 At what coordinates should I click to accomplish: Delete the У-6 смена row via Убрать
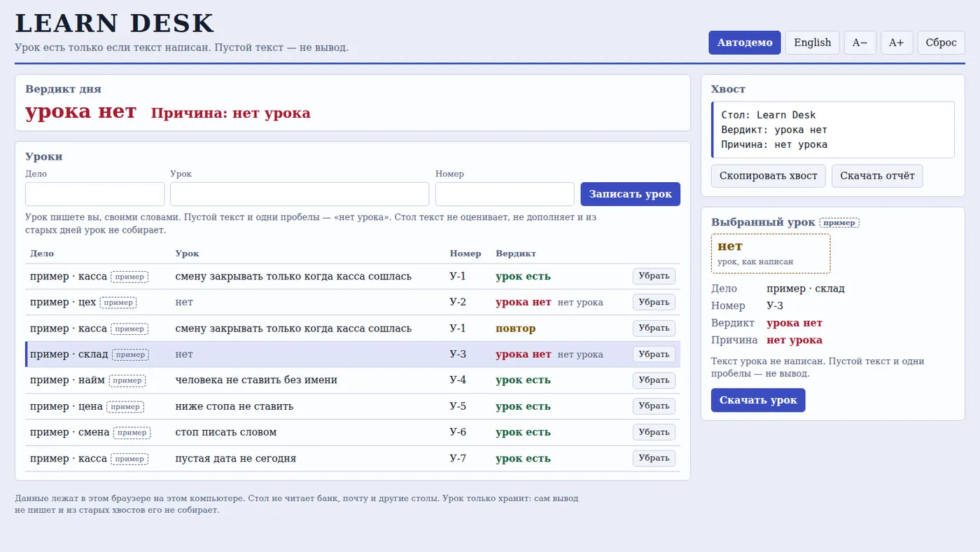[654, 432]
